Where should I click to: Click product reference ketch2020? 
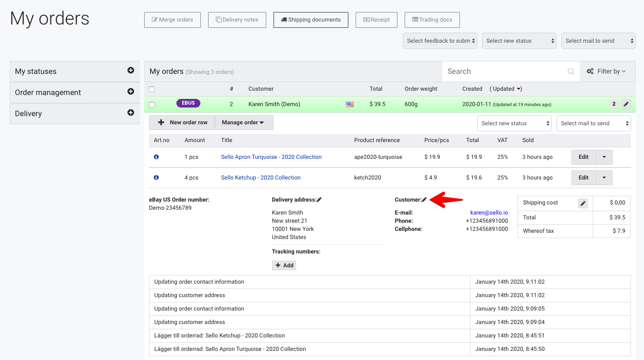click(368, 178)
